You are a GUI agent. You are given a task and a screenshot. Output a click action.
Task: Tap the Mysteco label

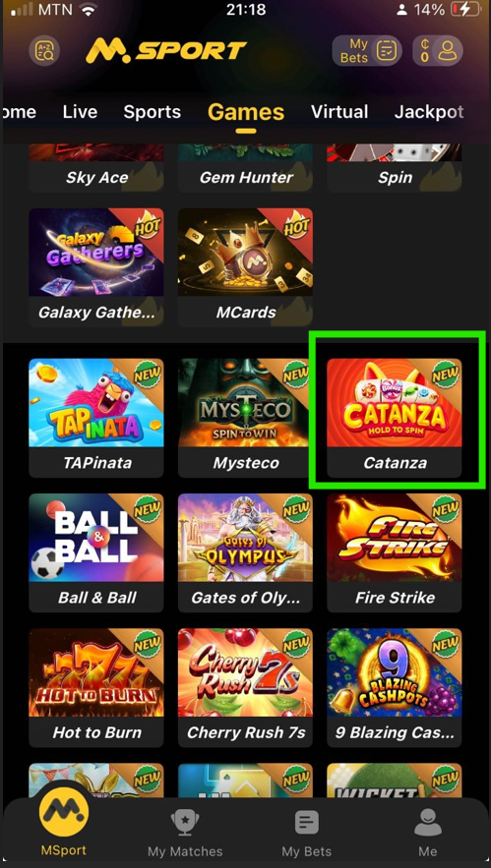246,463
